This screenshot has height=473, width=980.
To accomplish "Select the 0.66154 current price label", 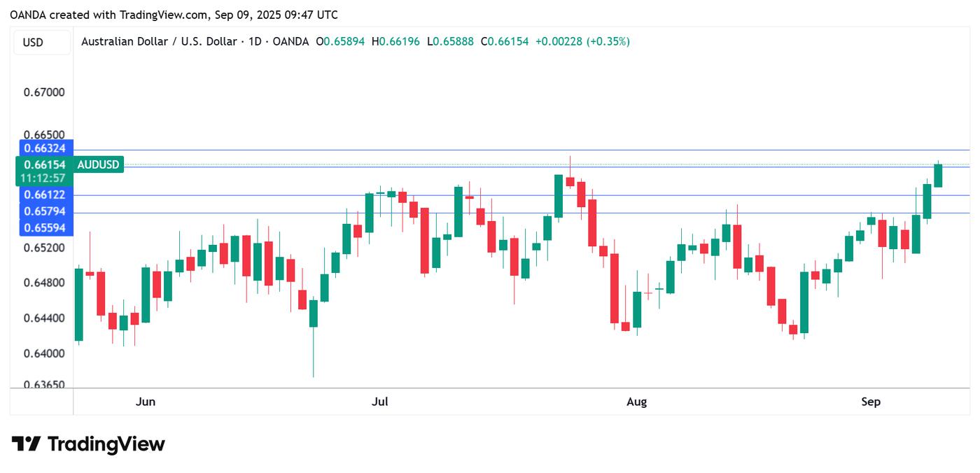I will point(44,165).
